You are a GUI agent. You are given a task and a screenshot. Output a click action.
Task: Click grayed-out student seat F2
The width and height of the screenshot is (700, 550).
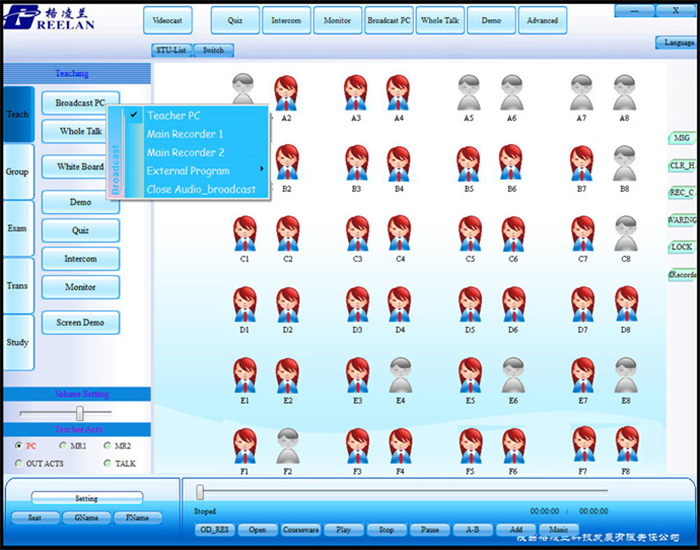(x=287, y=445)
